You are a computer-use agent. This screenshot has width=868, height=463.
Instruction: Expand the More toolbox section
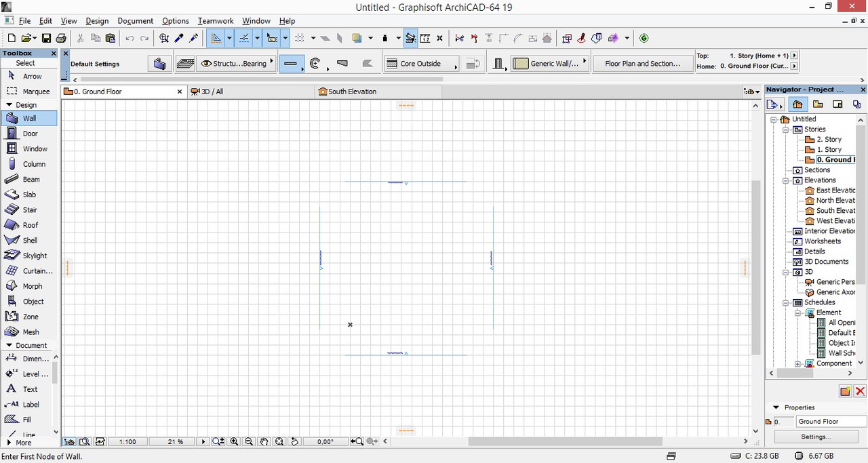click(8, 443)
